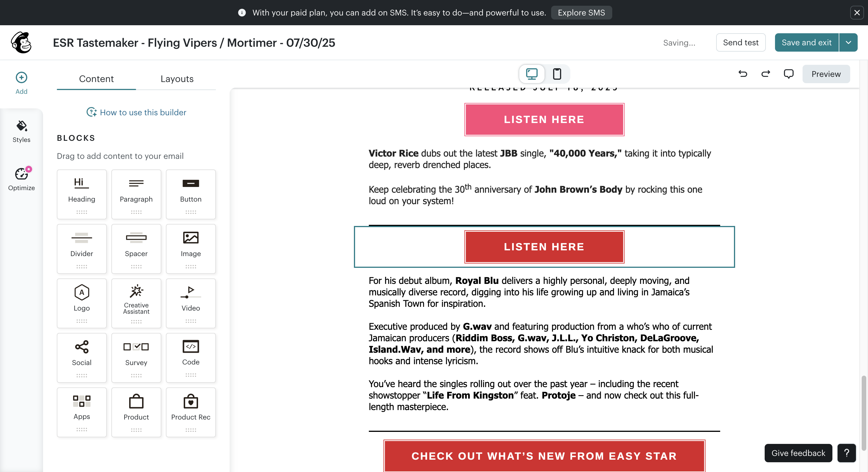Click the Give feedback button
Image resolution: width=868 pixels, height=472 pixels.
tap(798, 453)
